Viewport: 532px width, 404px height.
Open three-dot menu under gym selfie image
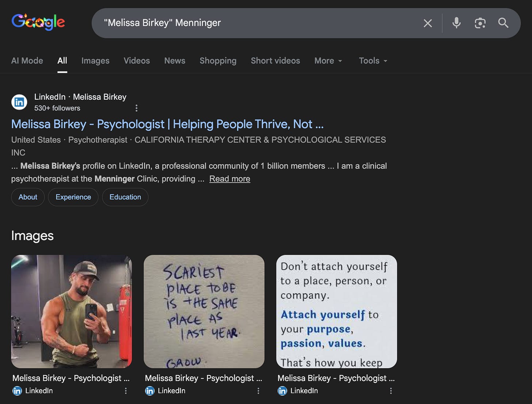(x=126, y=391)
